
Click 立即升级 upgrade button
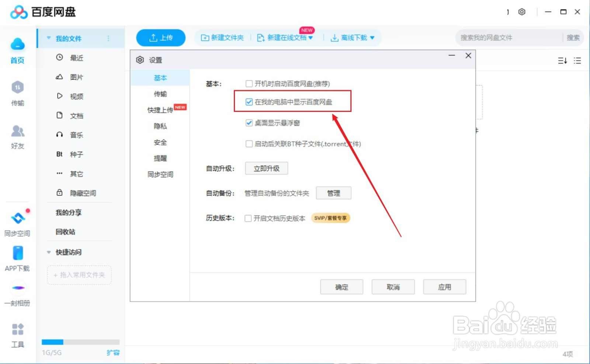(267, 169)
